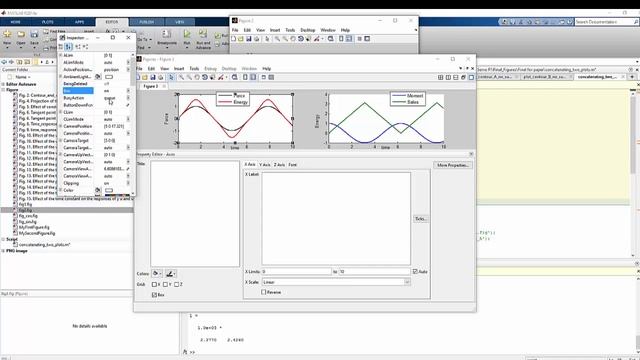The width and height of the screenshot is (640, 360).
Task: Open the PLOTS ribbon tab
Action: [48, 22]
